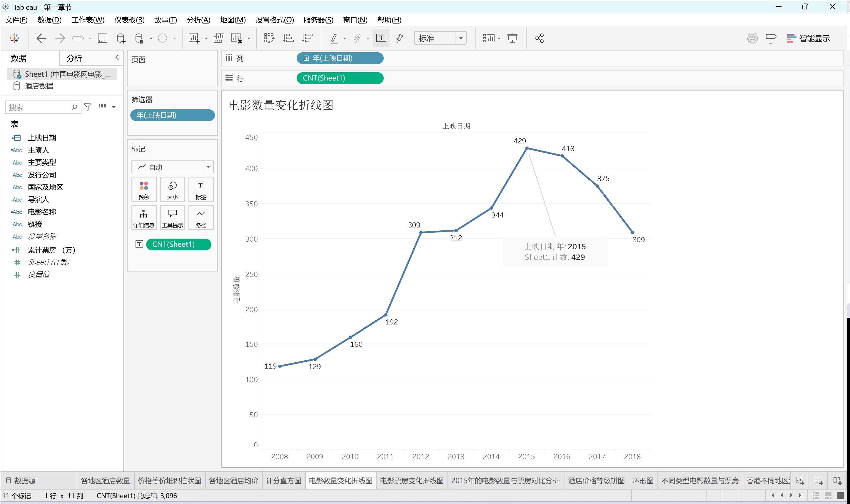Open the Analysis (分析) menu

click(x=198, y=20)
